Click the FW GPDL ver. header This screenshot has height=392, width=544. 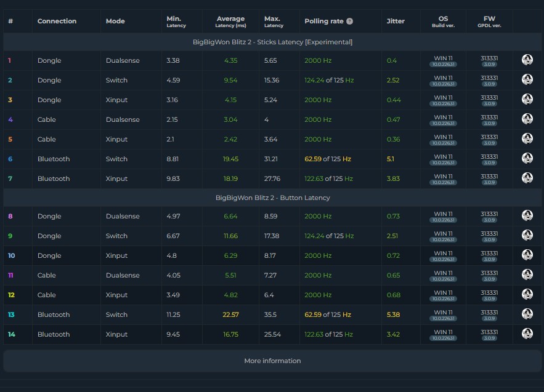pyautogui.click(x=489, y=21)
